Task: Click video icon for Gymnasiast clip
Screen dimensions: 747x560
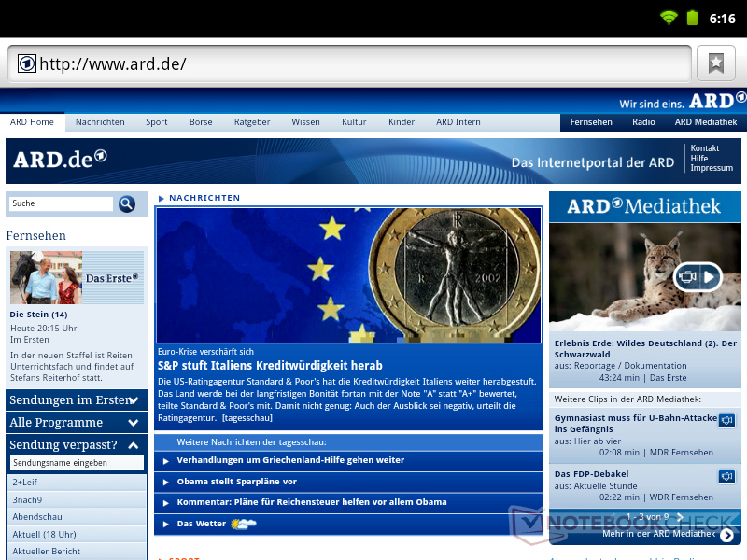Action: tap(726, 421)
